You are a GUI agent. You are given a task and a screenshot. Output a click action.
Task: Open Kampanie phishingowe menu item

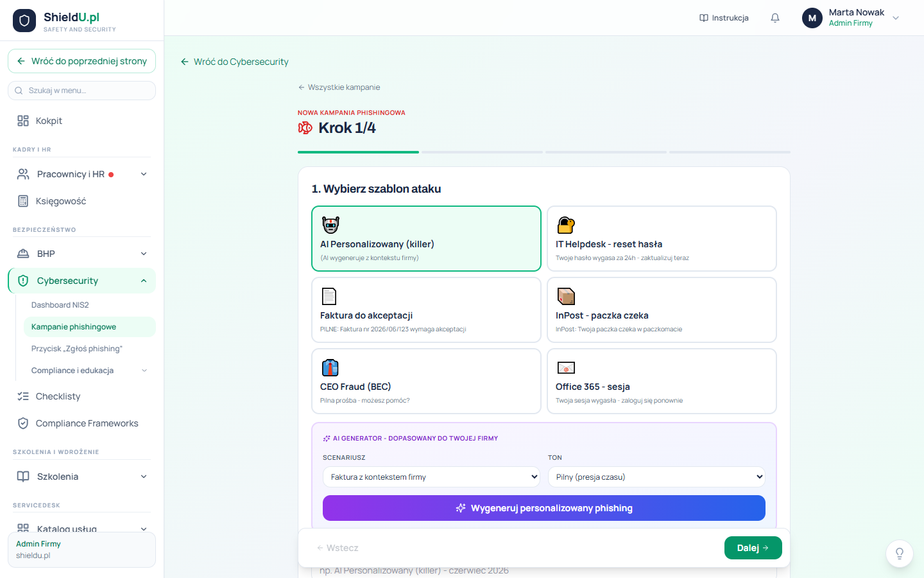[x=90, y=327]
